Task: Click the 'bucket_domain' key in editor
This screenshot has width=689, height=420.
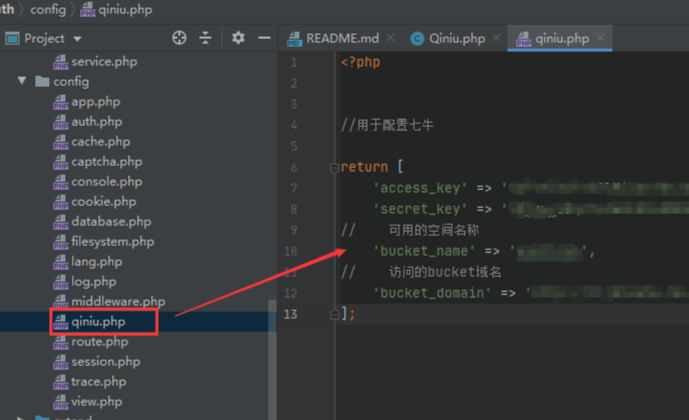Action: click(x=432, y=293)
